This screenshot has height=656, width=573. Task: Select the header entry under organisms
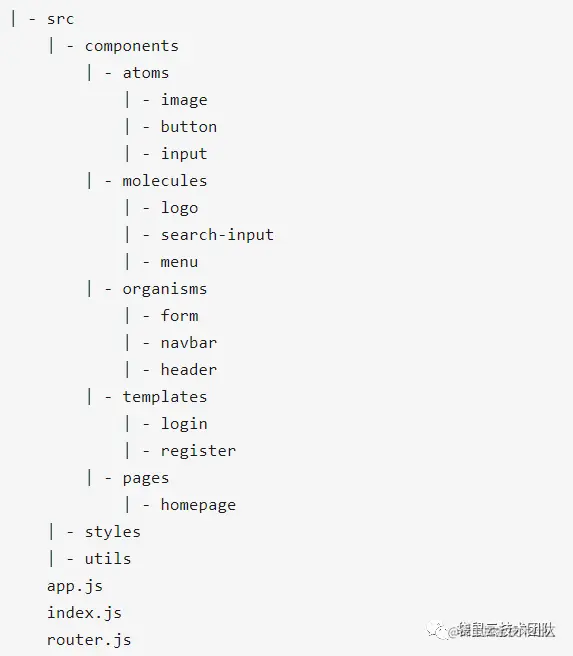(x=189, y=370)
